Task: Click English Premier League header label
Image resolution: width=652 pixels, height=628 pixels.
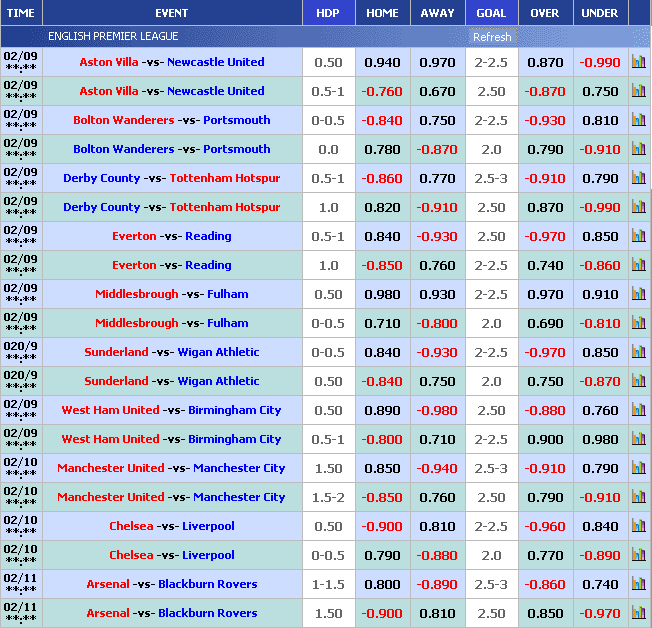Action: [113, 37]
